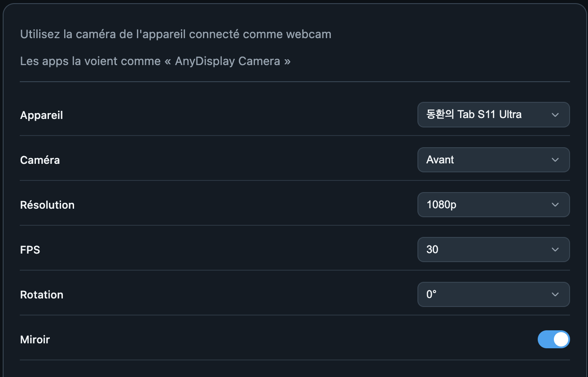Open the Caméra dropdown showing Avant
Viewport: 588px width, 377px height.
[494, 160]
